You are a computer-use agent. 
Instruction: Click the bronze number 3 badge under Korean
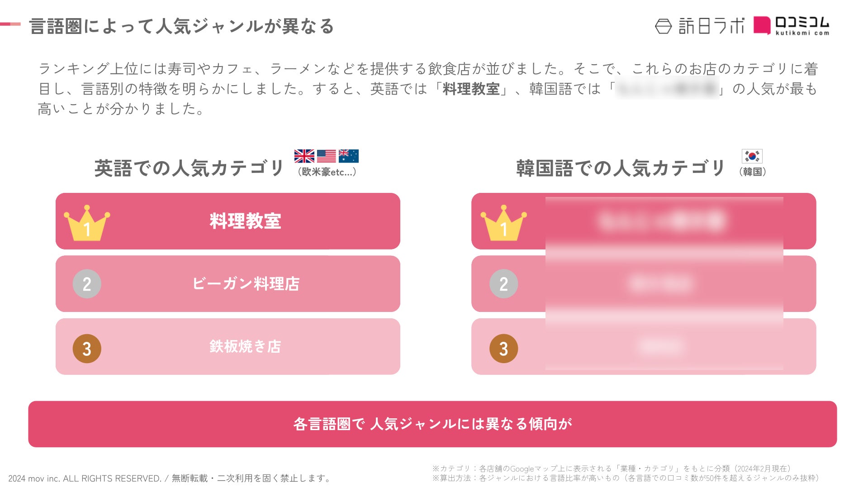click(503, 348)
